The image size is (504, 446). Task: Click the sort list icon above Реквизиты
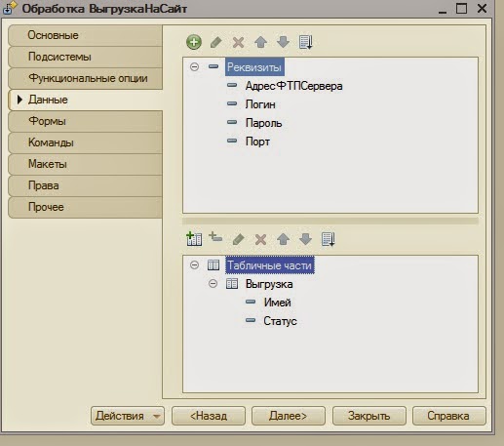pos(305,42)
